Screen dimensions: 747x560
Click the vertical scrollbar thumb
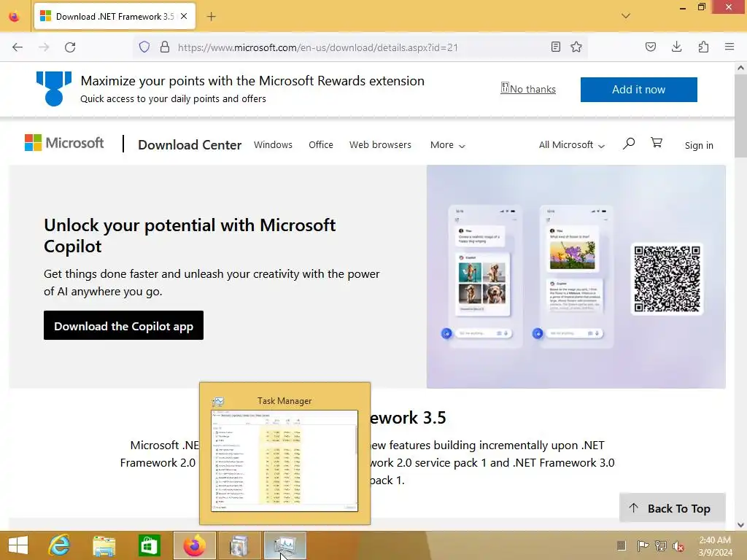(x=740, y=116)
